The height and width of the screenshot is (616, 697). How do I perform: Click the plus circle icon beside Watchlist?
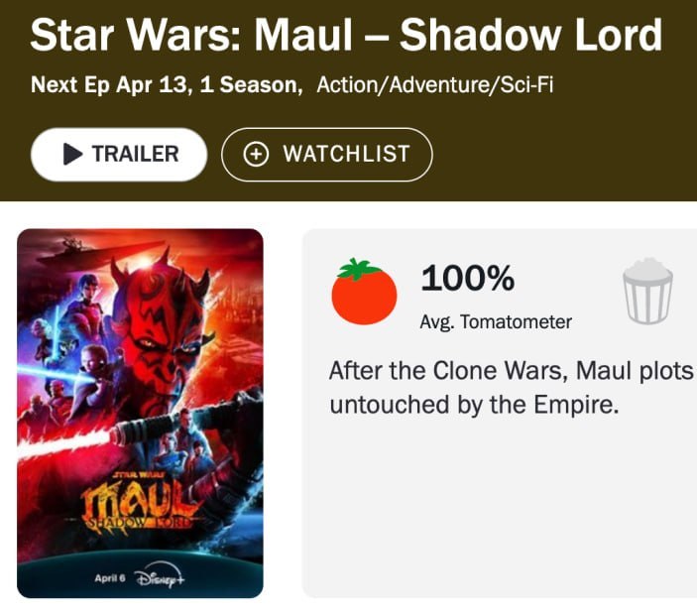click(256, 154)
